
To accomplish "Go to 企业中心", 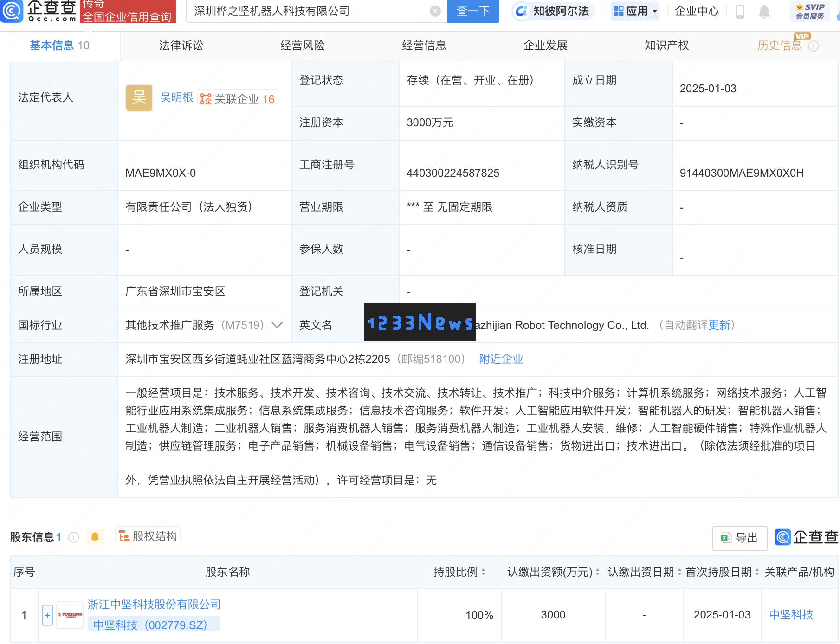I will pos(697,11).
